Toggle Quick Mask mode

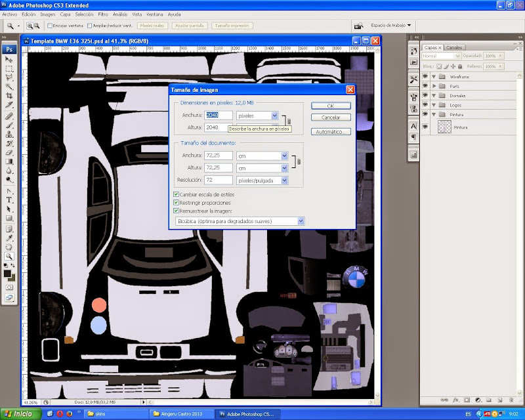[x=9, y=287]
